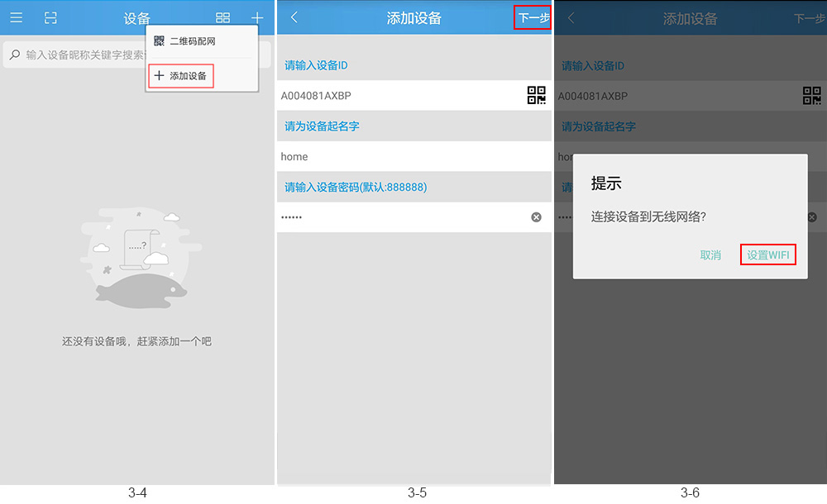
Task: Select 添加设备 in popup menu
Action: point(181,76)
